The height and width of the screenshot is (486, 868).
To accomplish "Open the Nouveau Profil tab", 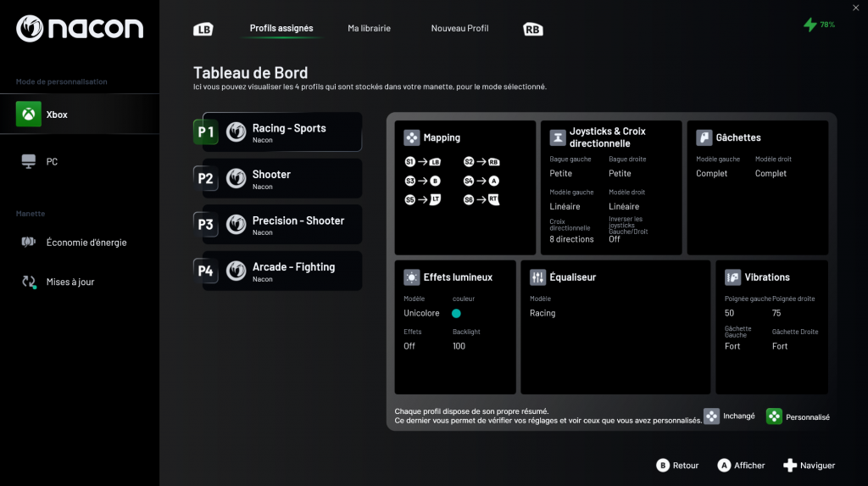I will tap(459, 28).
